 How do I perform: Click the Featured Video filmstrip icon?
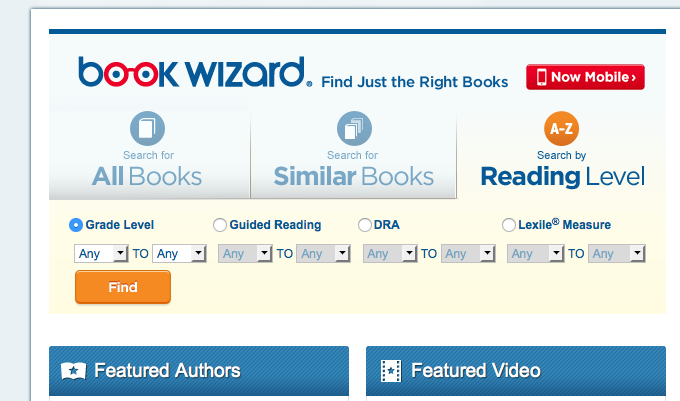pos(391,371)
